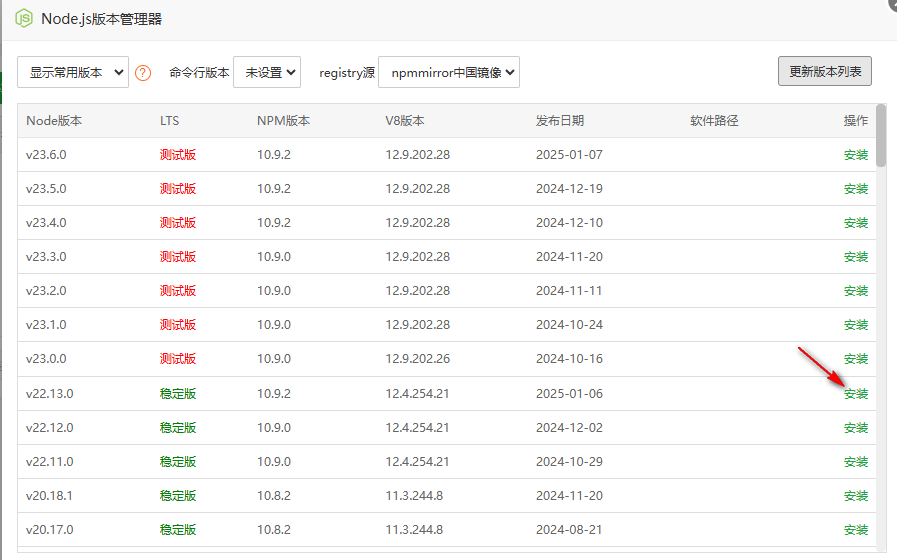Click the LTS column header

pos(169,121)
